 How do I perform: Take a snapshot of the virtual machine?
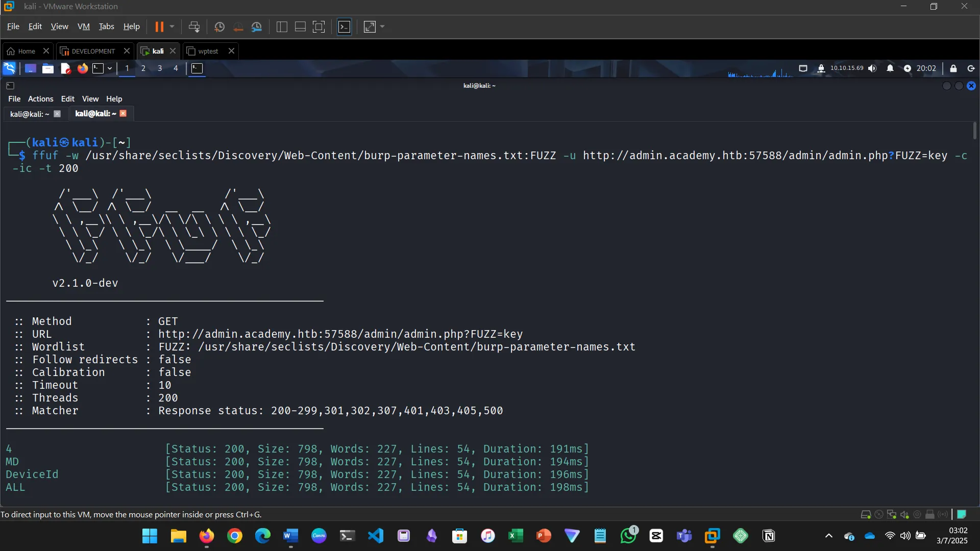[219, 27]
